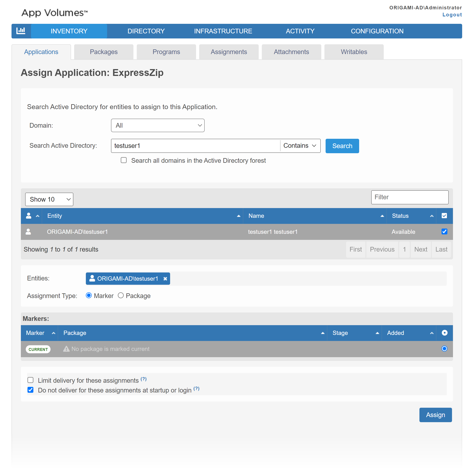Open the DIRECTORY menu
Image resolution: width=476 pixels, height=469 pixels.
point(146,31)
